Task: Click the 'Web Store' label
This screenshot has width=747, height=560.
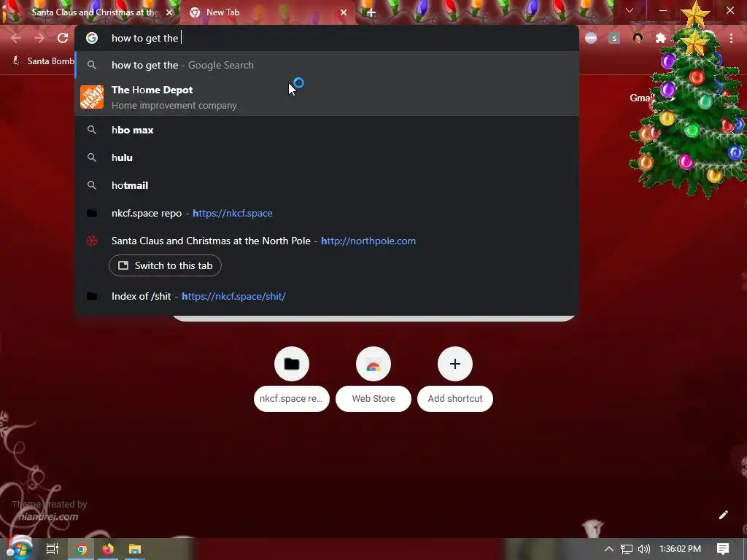Action: click(x=373, y=399)
